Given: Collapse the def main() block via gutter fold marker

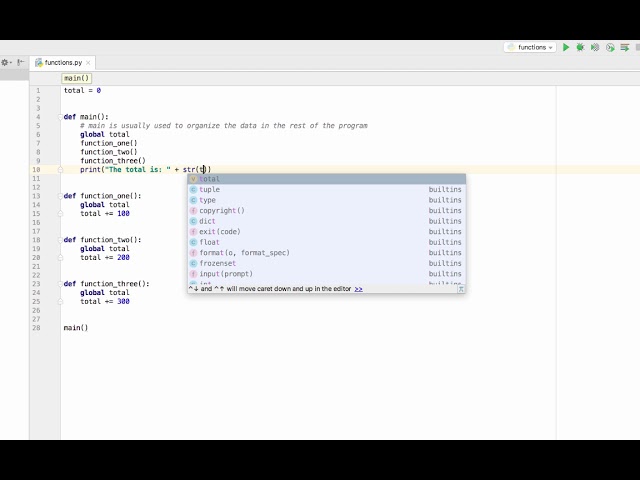Looking at the screenshot, I should click(60, 117).
